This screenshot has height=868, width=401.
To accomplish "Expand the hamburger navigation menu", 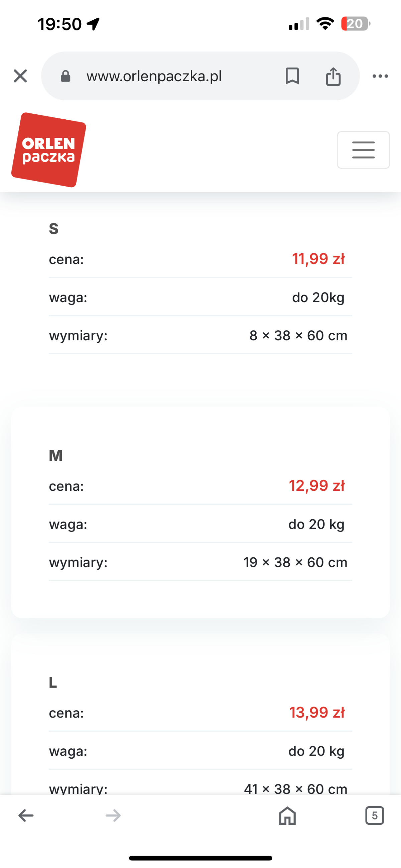I will point(363,150).
